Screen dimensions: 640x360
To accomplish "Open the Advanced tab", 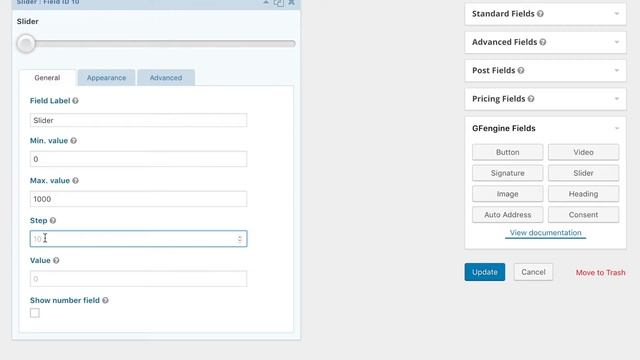I will click(166, 78).
